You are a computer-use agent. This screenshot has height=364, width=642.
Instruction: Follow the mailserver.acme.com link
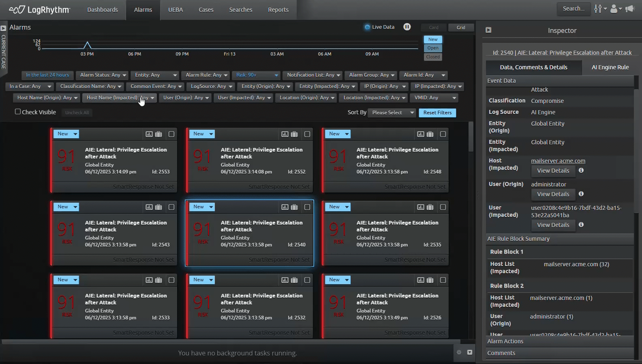click(x=558, y=161)
